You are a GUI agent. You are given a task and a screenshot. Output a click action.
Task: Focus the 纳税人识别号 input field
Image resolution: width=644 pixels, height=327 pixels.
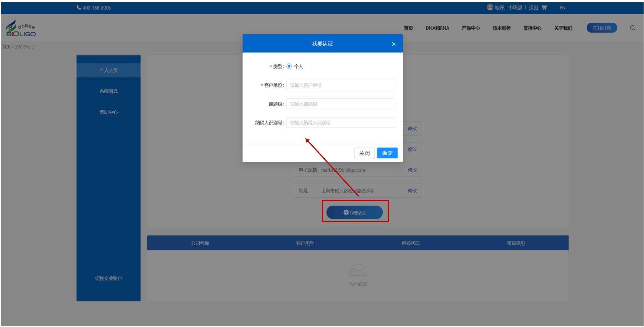[x=340, y=122]
